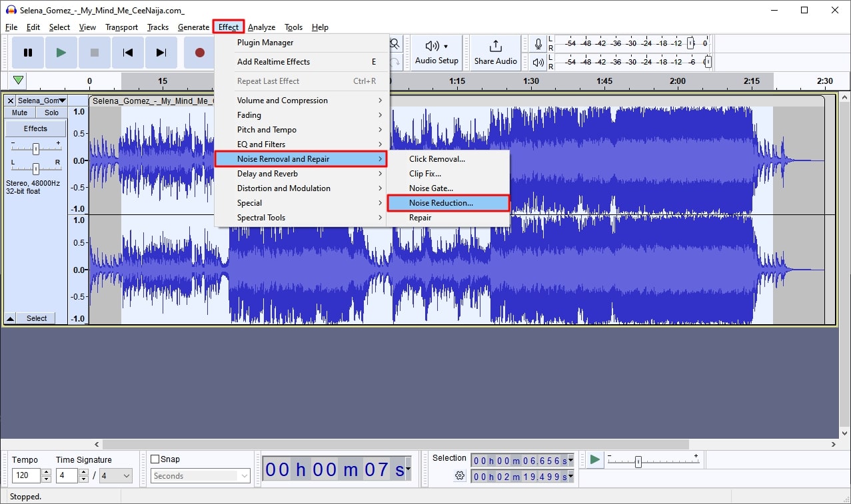Start playback with the green Play button
The width and height of the screenshot is (851, 504).
61,53
